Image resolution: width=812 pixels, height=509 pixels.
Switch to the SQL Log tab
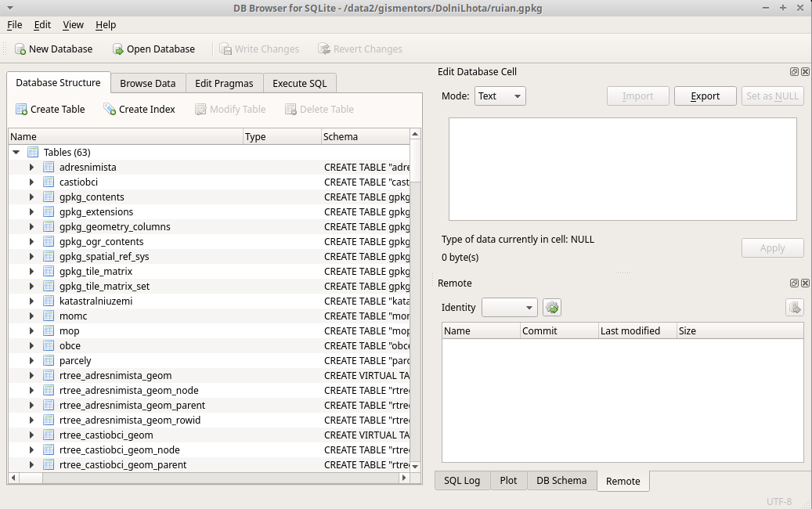click(x=462, y=481)
